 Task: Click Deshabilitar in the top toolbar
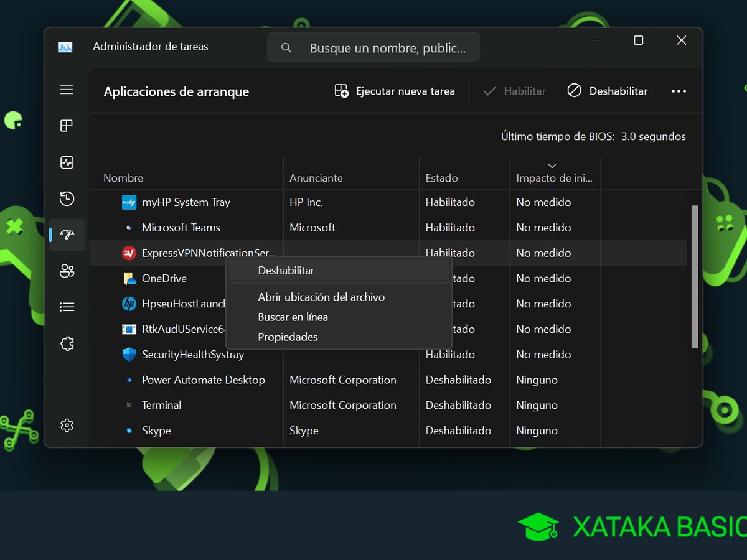click(x=608, y=91)
